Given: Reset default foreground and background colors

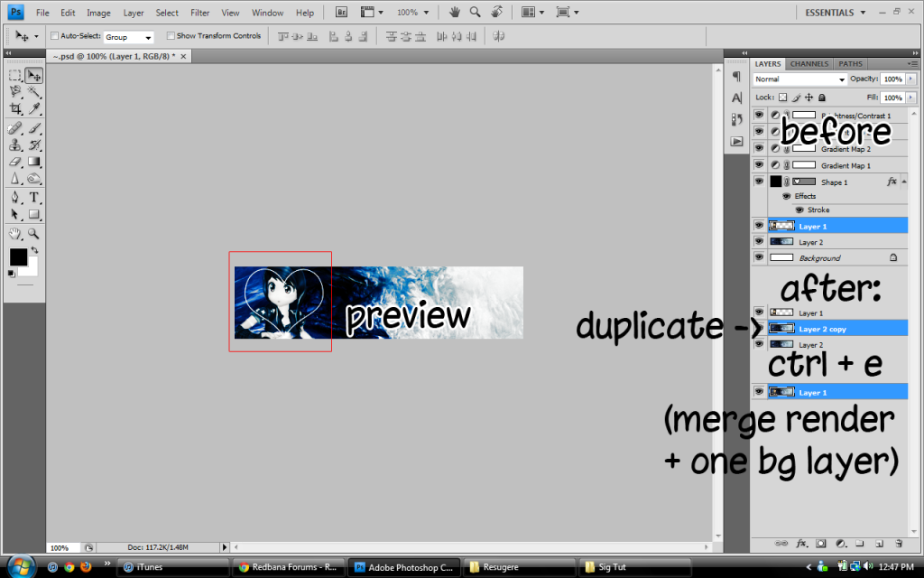Looking at the screenshot, I should [x=11, y=274].
